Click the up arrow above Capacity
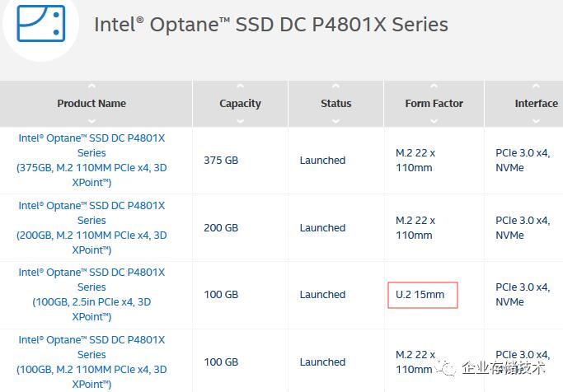This screenshot has height=392, width=563. point(240,86)
